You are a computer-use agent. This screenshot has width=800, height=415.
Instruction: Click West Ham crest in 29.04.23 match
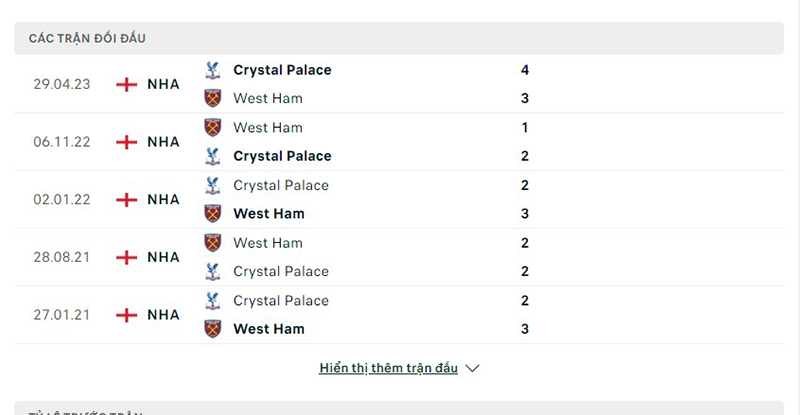[x=212, y=98]
